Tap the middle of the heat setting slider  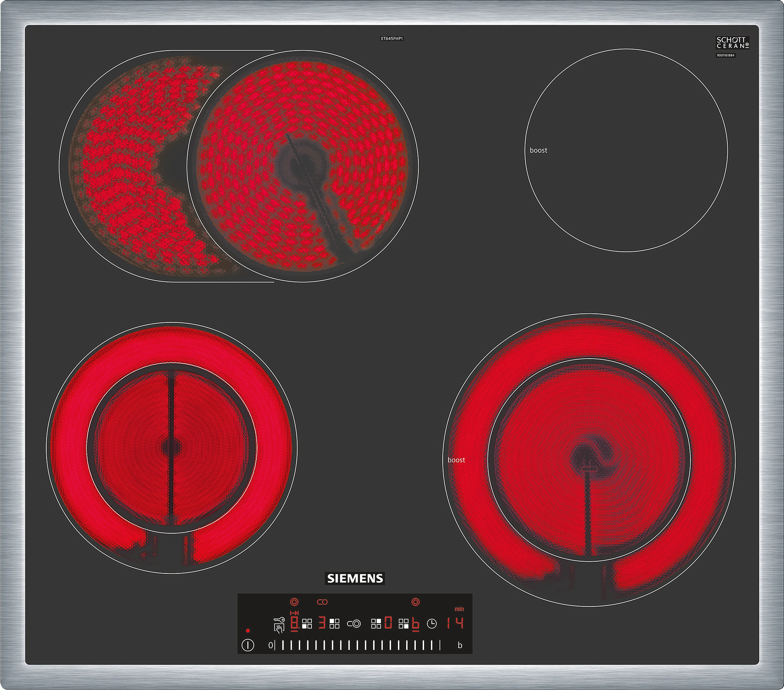[357, 646]
